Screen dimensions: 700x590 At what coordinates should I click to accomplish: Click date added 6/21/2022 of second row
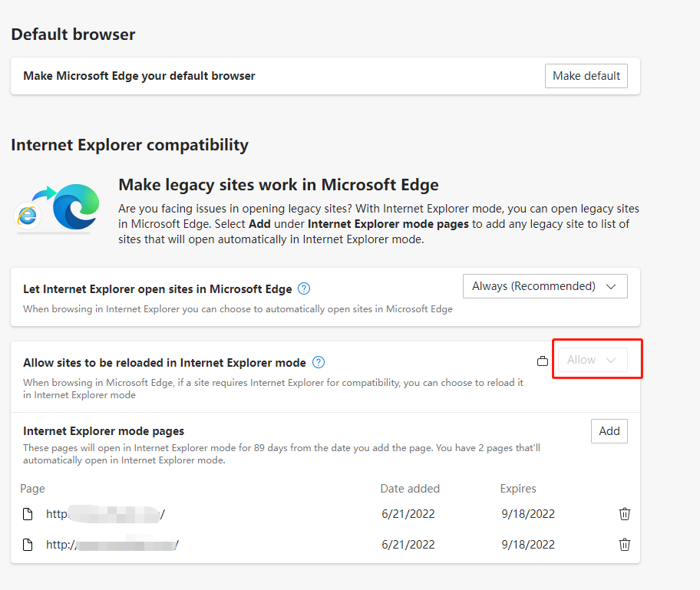click(x=408, y=545)
